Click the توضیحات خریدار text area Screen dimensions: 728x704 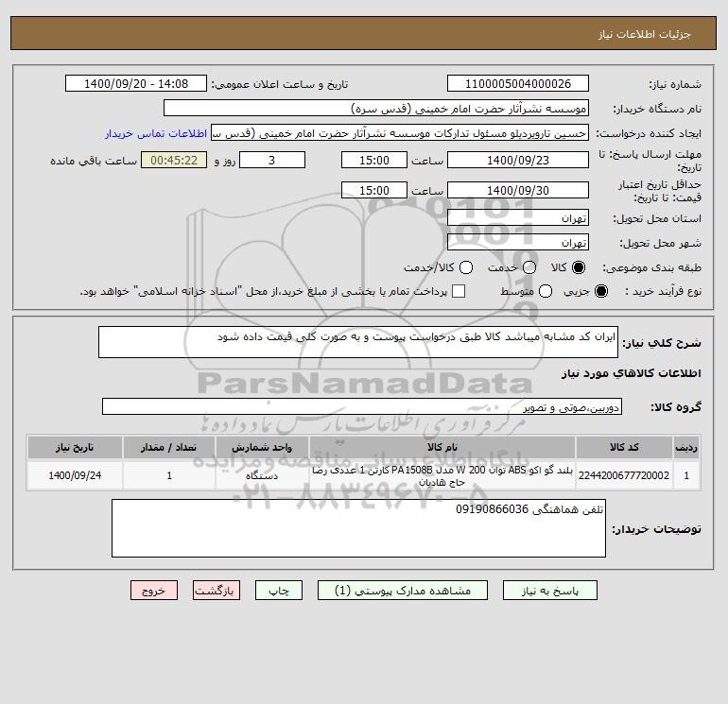click(x=358, y=528)
